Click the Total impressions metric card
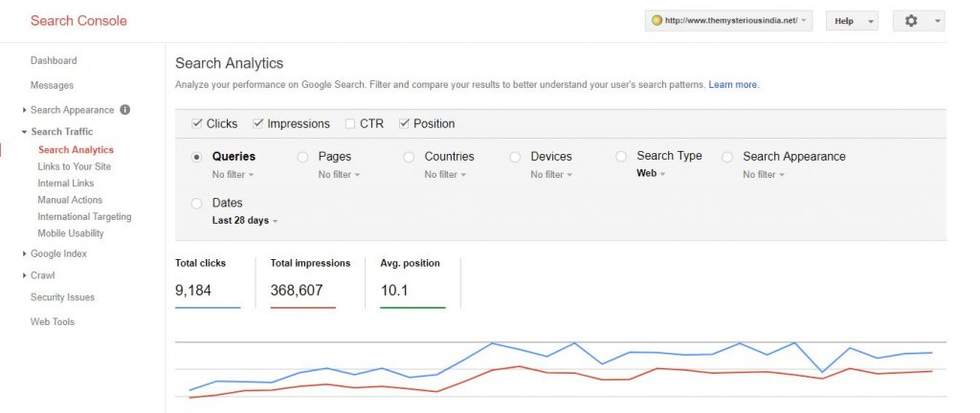Screen dimensions: 980x413 (x=309, y=282)
